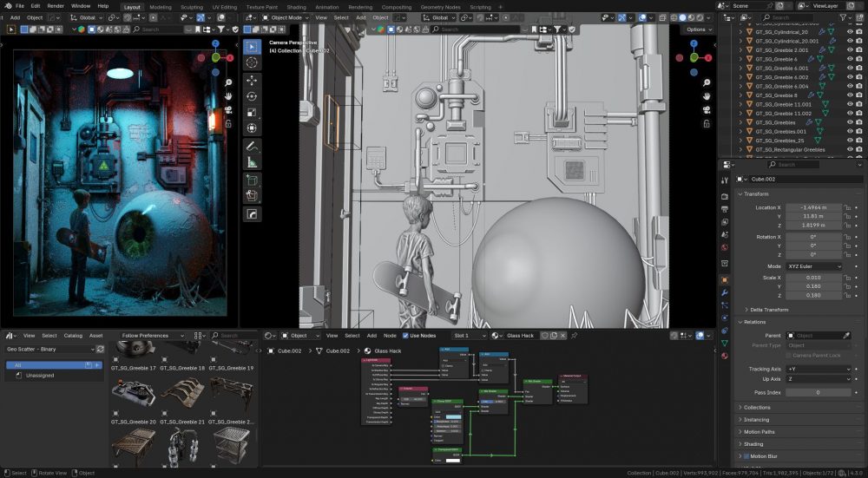Open the Object properties tab
This screenshot has height=478, width=868.
pyautogui.click(x=725, y=280)
